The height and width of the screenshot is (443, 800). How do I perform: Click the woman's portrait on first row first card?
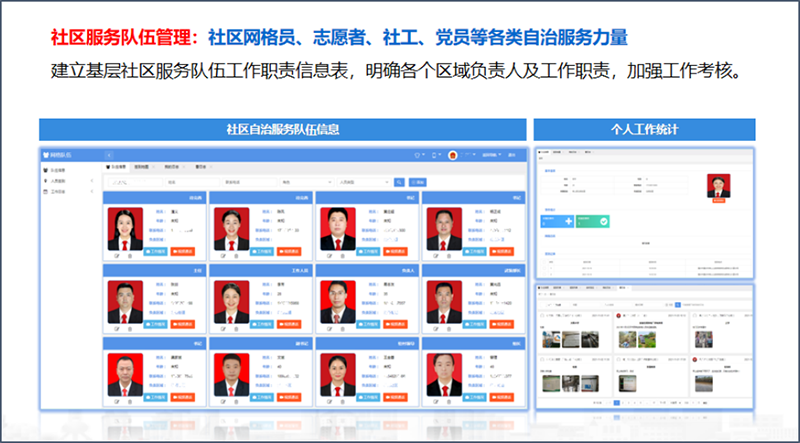pyautogui.click(x=126, y=229)
